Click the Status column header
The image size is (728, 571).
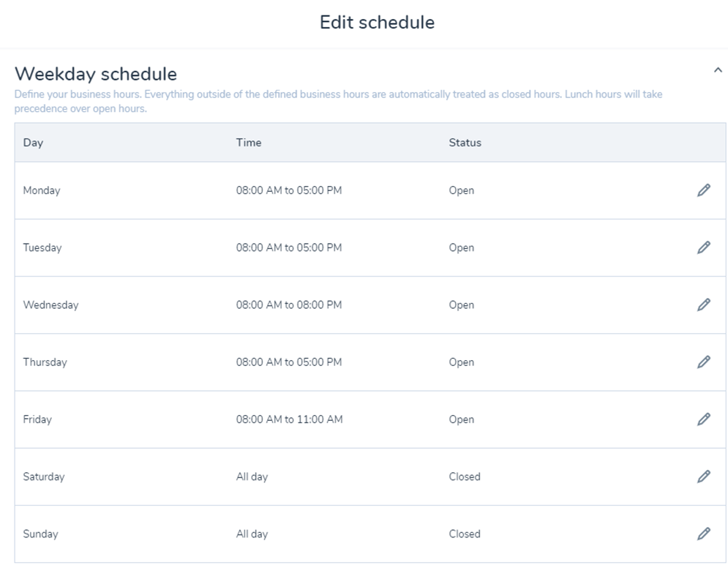pos(465,143)
